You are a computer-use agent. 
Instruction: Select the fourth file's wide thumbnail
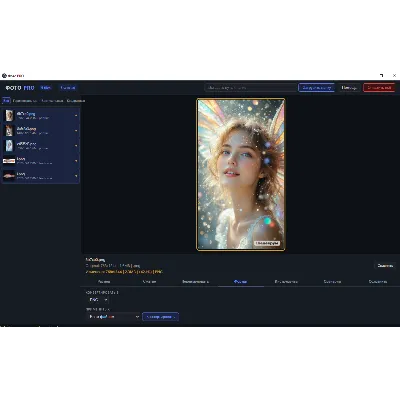9,161
